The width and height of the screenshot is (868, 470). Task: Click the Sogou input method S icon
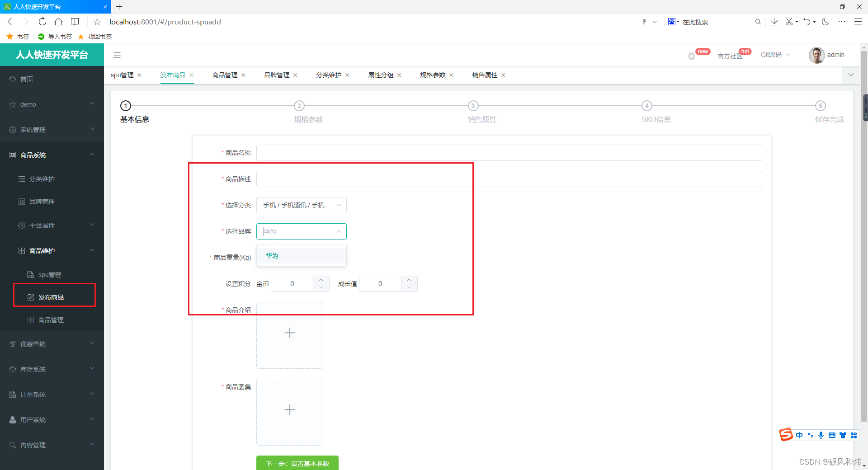pyautogui.click(x=786, y=434)
